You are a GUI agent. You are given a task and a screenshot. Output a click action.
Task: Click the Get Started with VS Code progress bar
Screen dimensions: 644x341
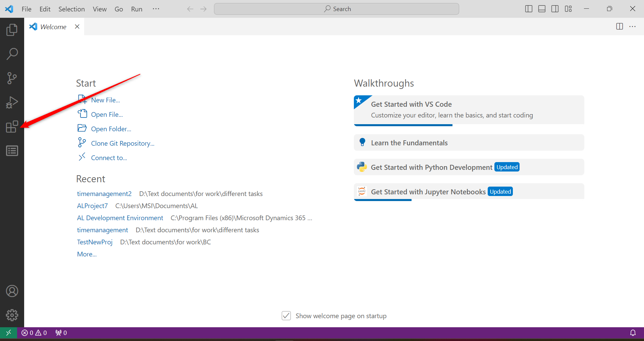click(x=403, y=125)
